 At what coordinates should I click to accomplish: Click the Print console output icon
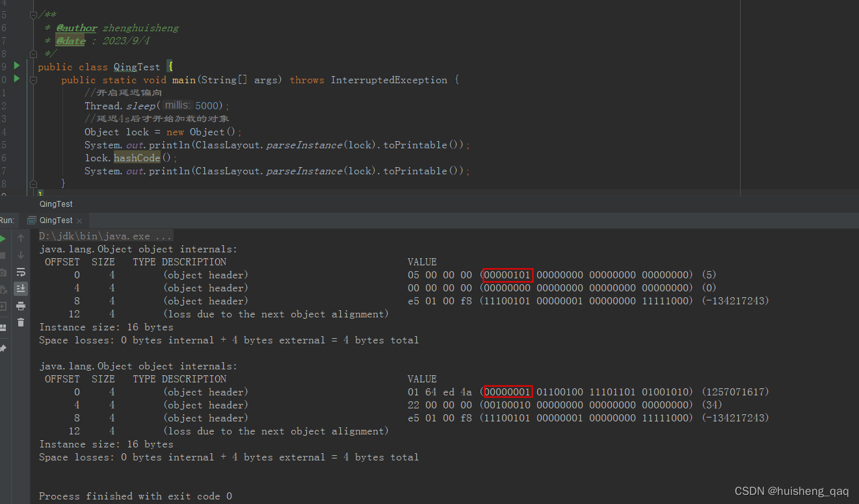coord(21,306)
